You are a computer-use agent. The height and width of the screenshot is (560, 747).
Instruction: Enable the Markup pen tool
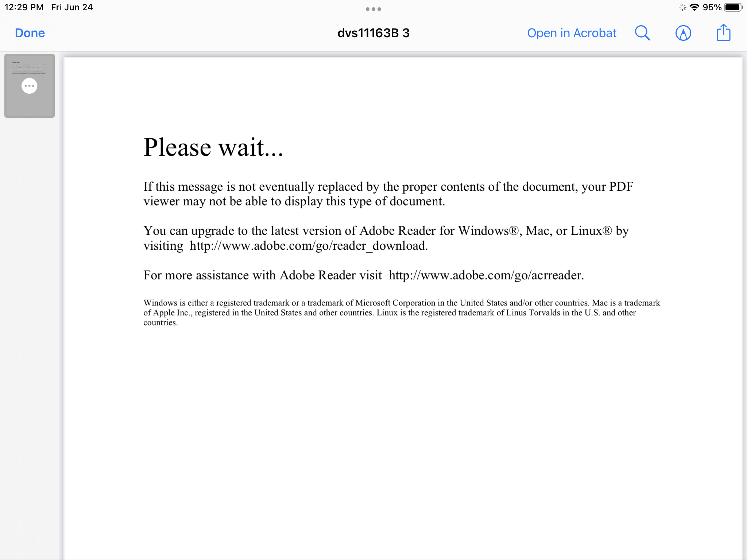click(683, 33)
